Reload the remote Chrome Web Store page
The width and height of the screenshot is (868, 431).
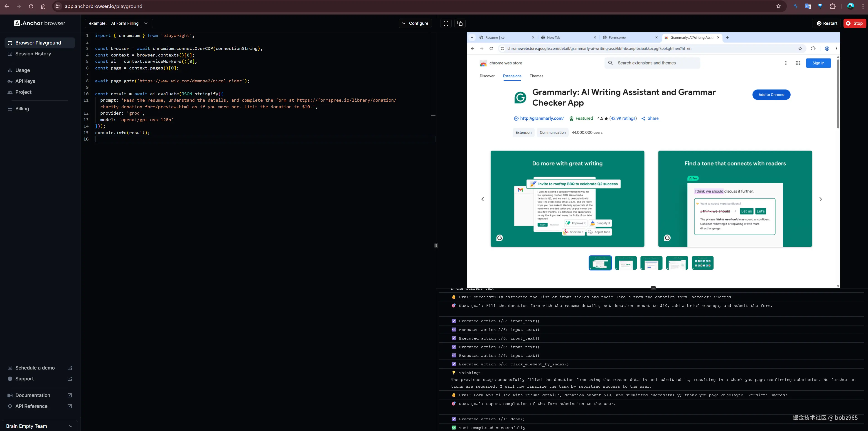pyautogui.click(x=491, y=49)
